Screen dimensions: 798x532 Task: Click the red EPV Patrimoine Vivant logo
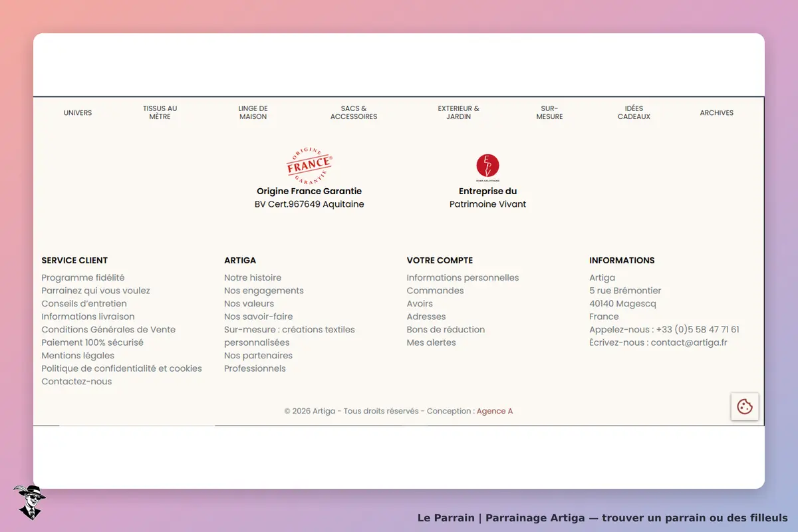[487, 167]
